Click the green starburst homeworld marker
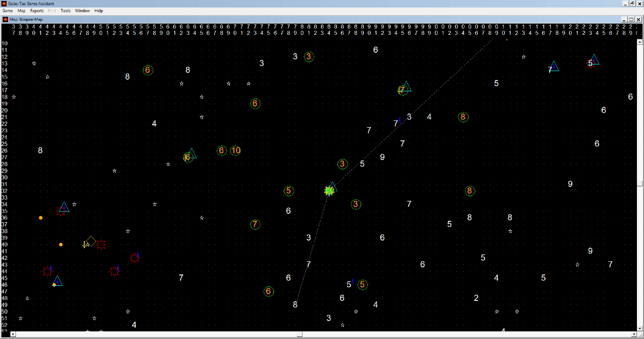 point(329,191)
